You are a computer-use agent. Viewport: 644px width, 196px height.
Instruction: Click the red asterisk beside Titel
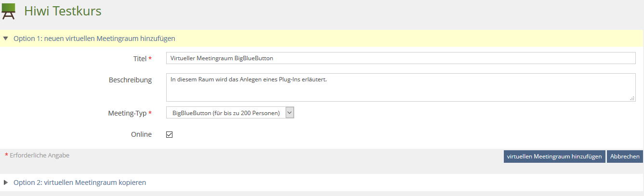[150, 58]
